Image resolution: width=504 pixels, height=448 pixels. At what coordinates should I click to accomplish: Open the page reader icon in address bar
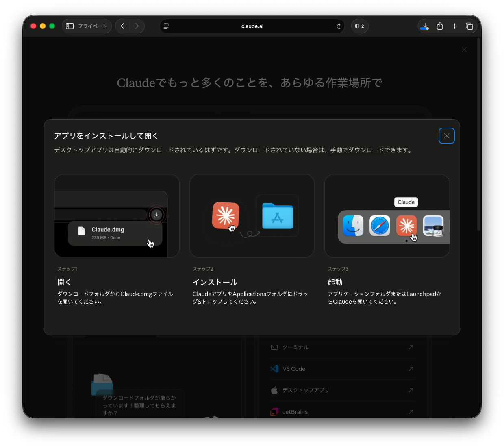click(x=166, y=26)
